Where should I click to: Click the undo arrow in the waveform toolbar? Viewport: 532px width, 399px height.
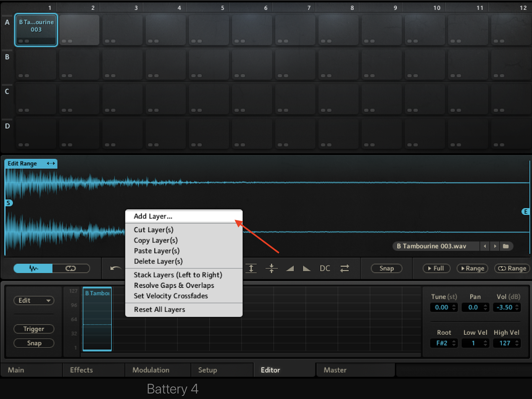pyautogui.click(x=115, y=268)
